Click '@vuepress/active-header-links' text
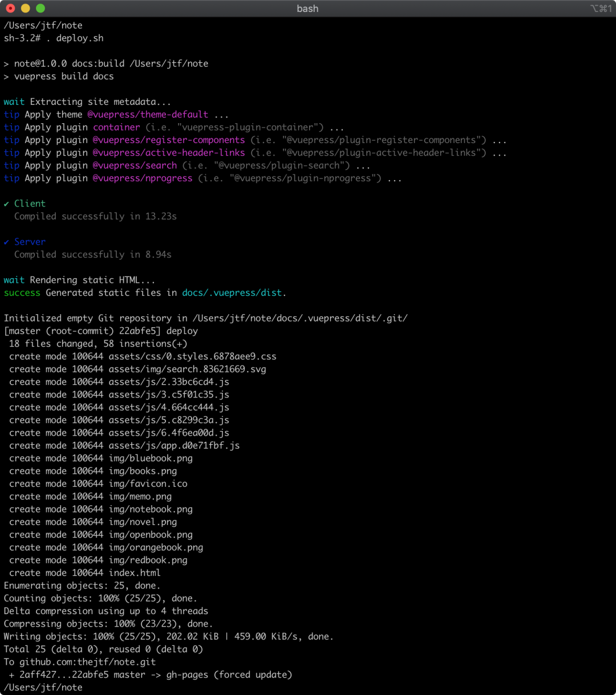The width and height of the screenshot is (616, 695). pyautogui.click(x=169, y=153)
